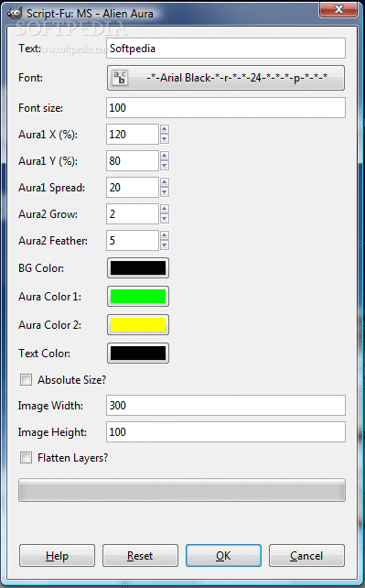Increase Aura2 Grow with up arrow
This screenshot has width=365, height=588.
(165, 209)
